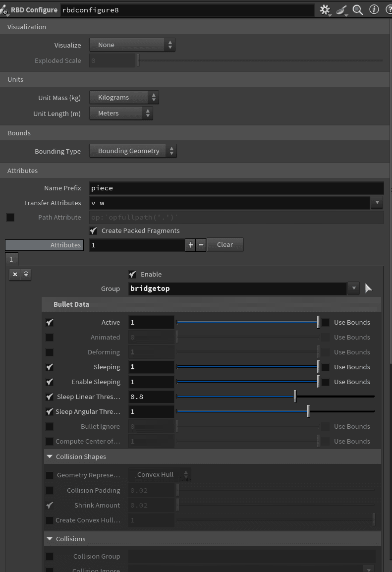Click the viewport group selection arrow beside bridgetop

(x=368, y=288)
